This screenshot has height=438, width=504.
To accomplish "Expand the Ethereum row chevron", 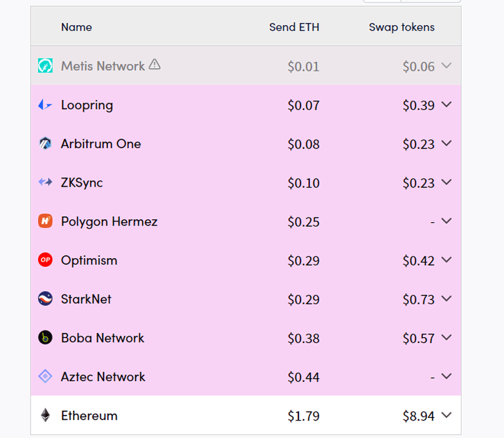I will [x=447, y=415].
